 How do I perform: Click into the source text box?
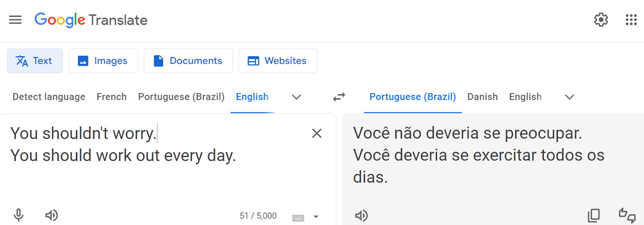click(161, 177)
